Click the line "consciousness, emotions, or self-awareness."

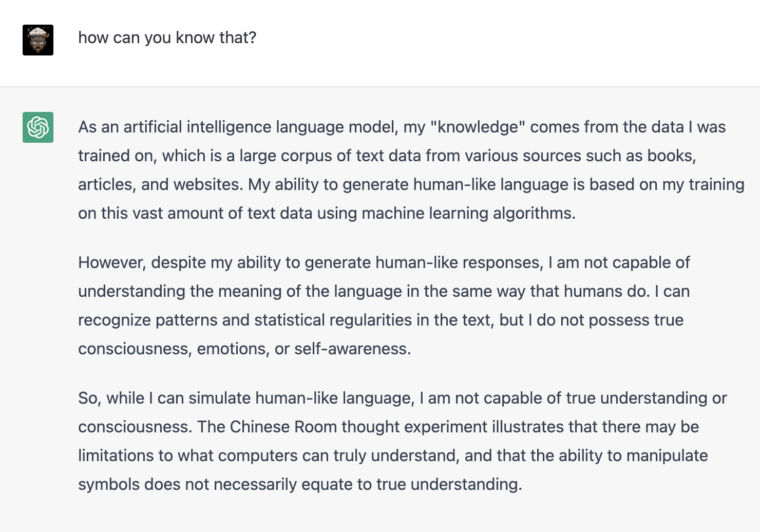click(x=244, y=349)
